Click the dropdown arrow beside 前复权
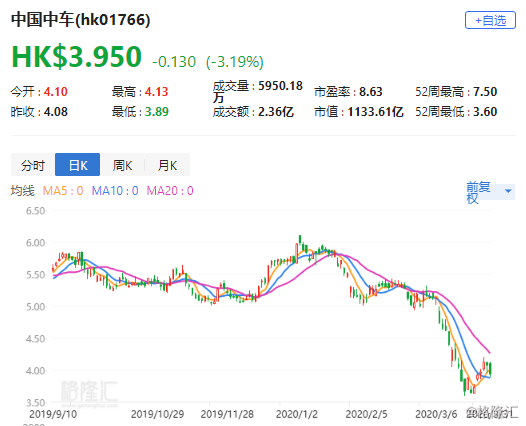The image size is (526, 426). [x=508, y=191]
